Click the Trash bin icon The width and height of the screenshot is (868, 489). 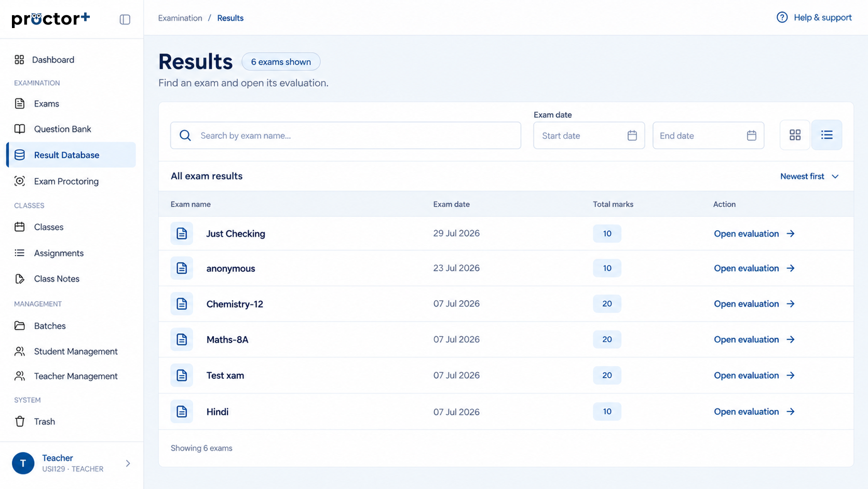(20, 421)
